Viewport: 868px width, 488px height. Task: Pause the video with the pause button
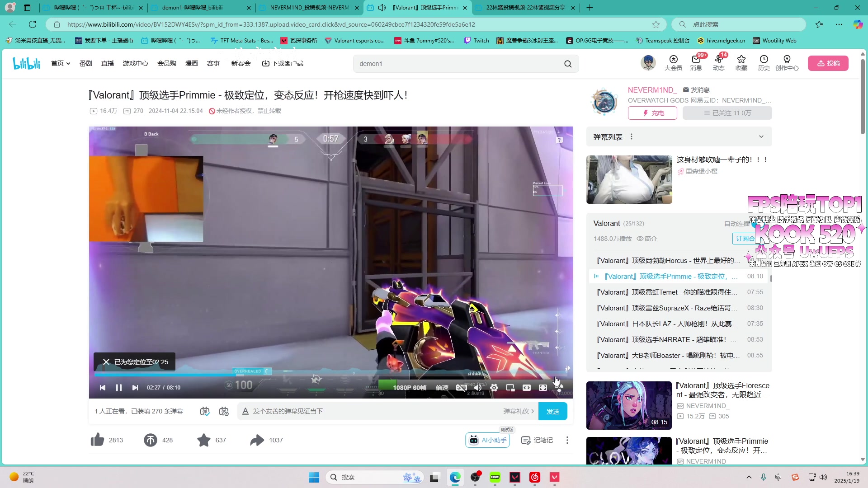[119, 388]
